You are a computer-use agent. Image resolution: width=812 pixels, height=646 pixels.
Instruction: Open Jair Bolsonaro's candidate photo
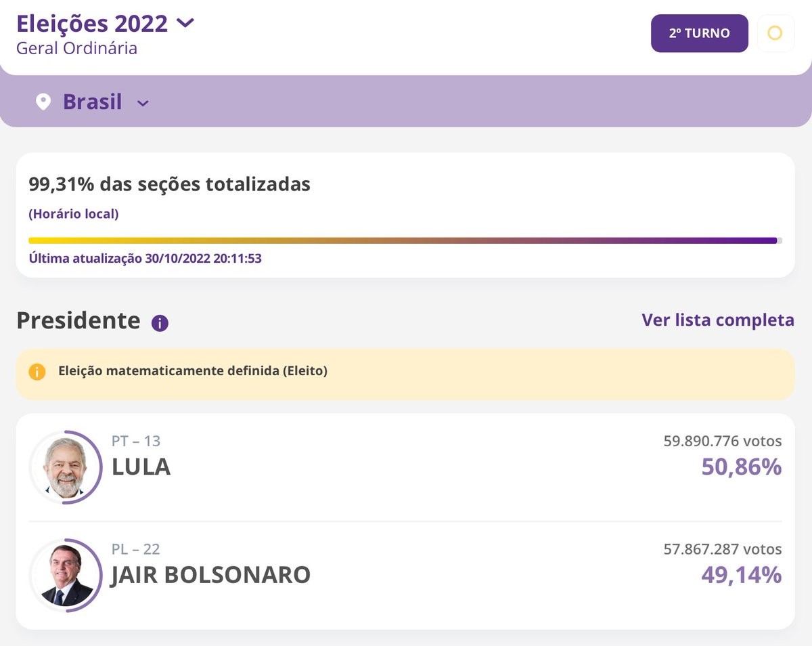click(x=66, y=576)
